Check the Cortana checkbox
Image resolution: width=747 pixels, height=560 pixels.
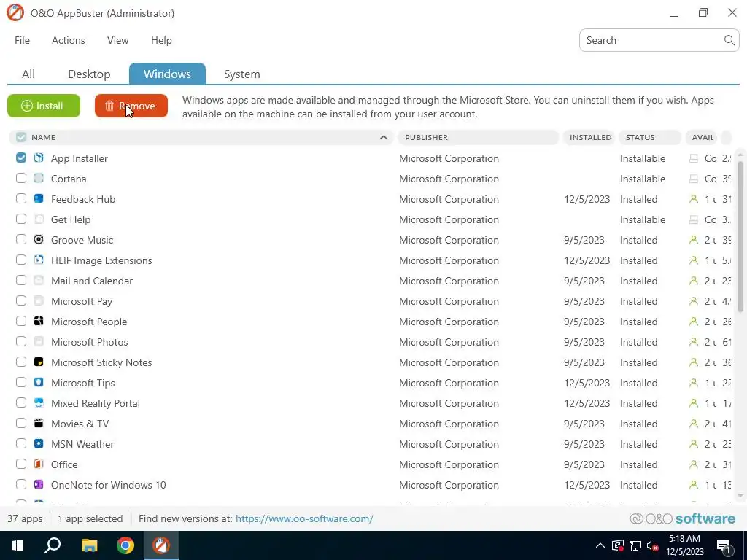tap(21, 178)
